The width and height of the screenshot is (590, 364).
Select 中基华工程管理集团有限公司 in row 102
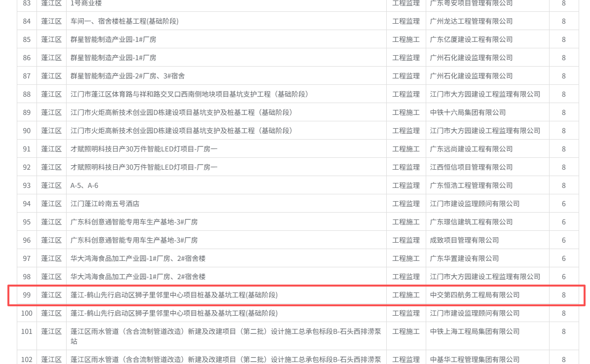click(475, 360)
